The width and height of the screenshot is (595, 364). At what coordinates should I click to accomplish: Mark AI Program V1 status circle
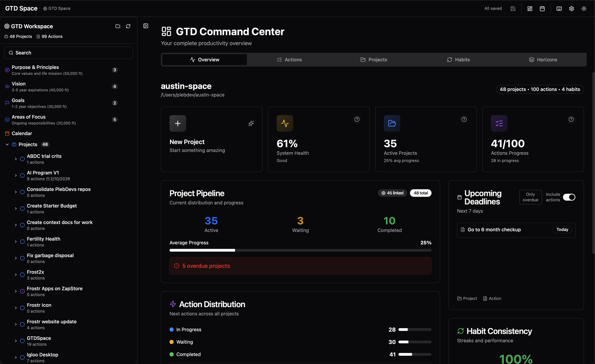[22, 176]
